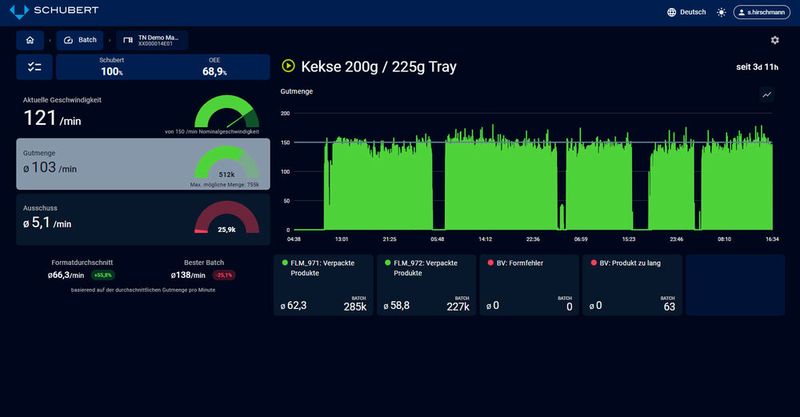Select the Batch breadcrumb item
The height and width of the screenshot is (417, 800).
[x=80, y=40]
